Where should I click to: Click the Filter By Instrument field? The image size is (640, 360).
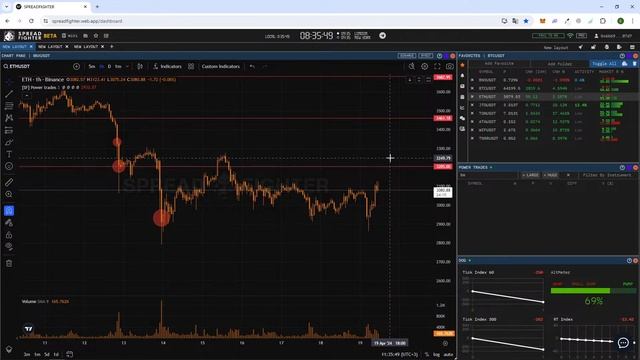point(607,175)
